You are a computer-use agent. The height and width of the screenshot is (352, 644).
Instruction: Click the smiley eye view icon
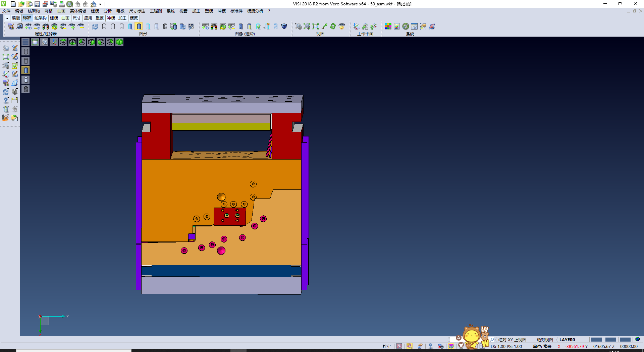pos(342,27)
